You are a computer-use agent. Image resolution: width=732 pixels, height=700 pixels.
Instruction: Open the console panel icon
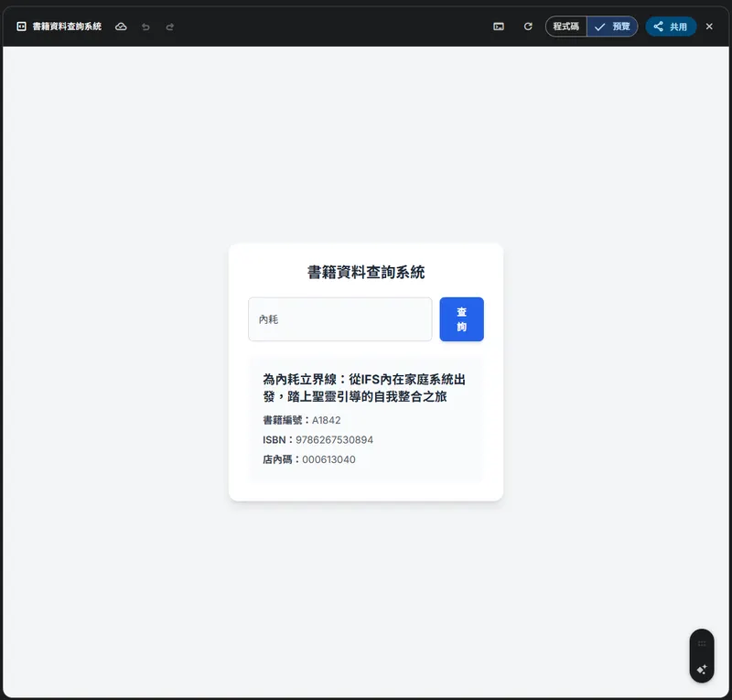499,27
